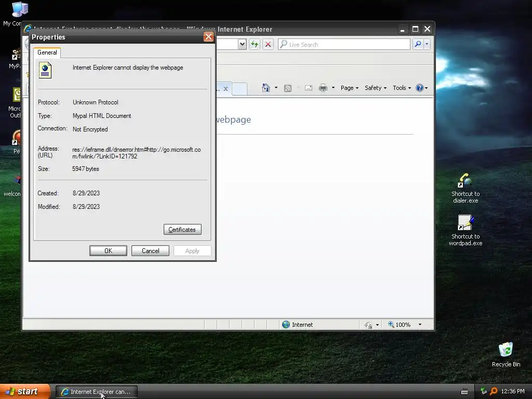This screenshot has width=532, height=399.
Task: Click the orange magnifier tray icon
Action: pos(494,391)
